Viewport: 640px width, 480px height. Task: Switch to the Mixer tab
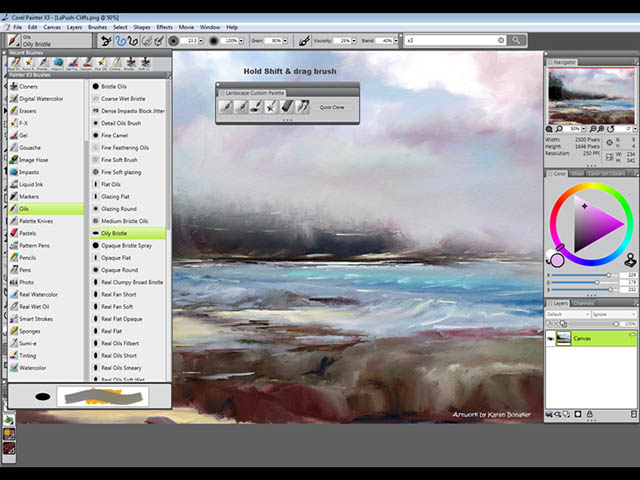577,173
